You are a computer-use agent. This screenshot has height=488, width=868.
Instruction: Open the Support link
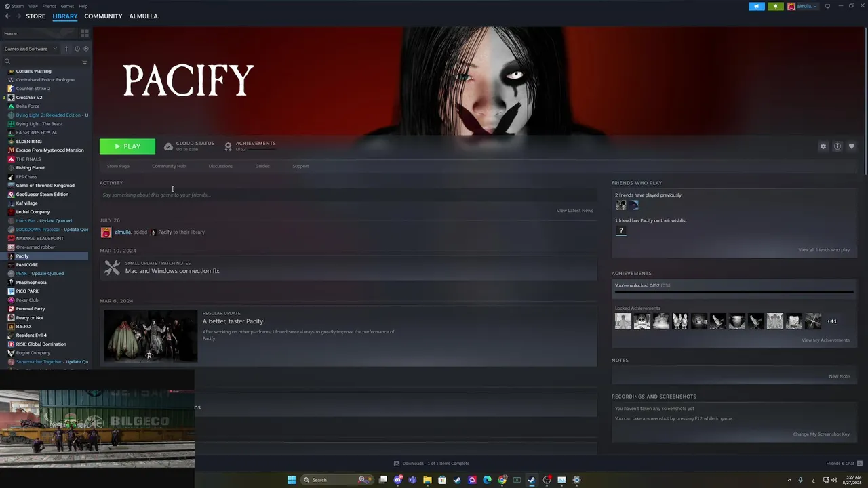pyautogui.click(x=300, y=166)
